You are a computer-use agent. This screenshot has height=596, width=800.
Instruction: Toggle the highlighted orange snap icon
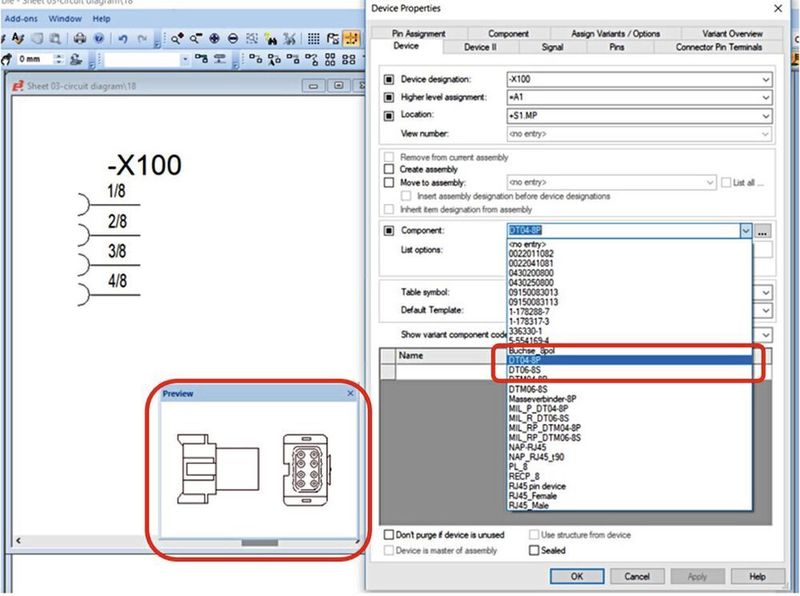351,38
